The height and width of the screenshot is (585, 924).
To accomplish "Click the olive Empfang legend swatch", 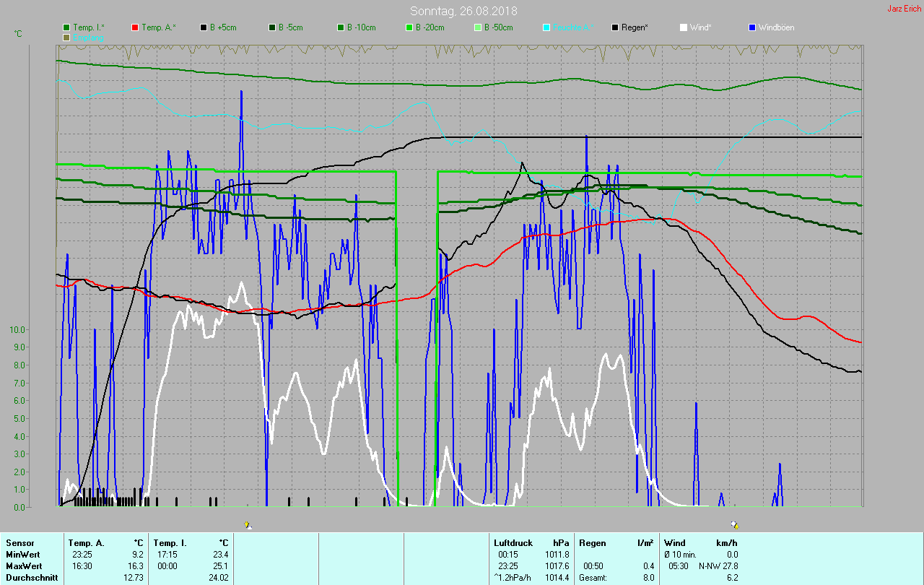I will click(x=67, y=37).
